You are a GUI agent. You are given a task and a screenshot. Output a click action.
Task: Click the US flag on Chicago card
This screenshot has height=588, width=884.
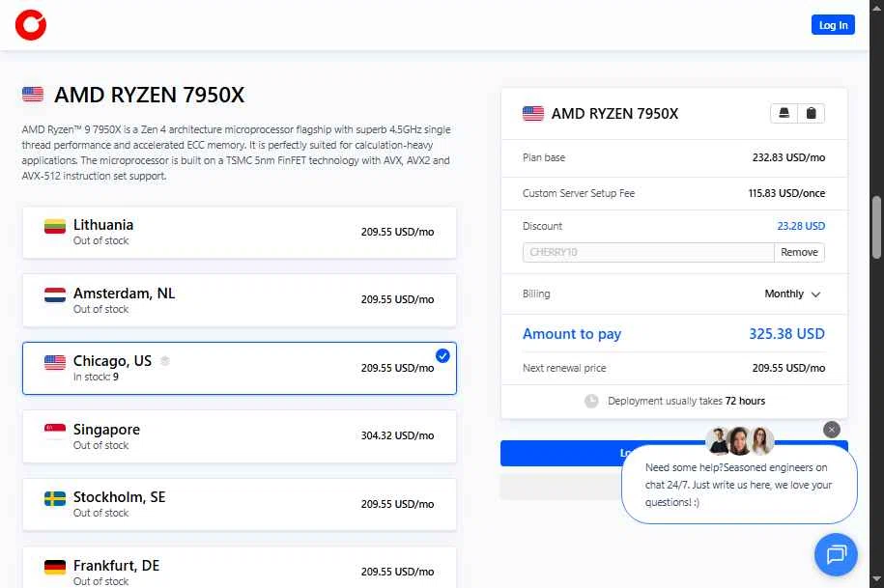pos(55,362)
